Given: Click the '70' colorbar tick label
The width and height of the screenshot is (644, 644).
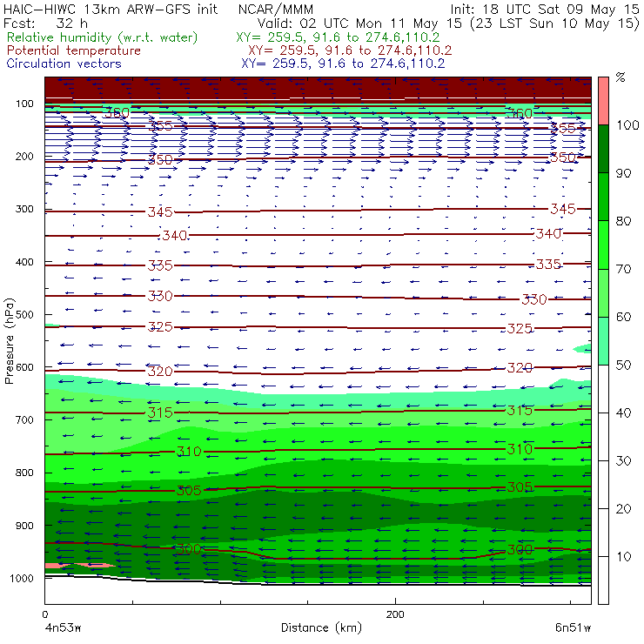Looking at the screenshot, I should click(623, 269).
